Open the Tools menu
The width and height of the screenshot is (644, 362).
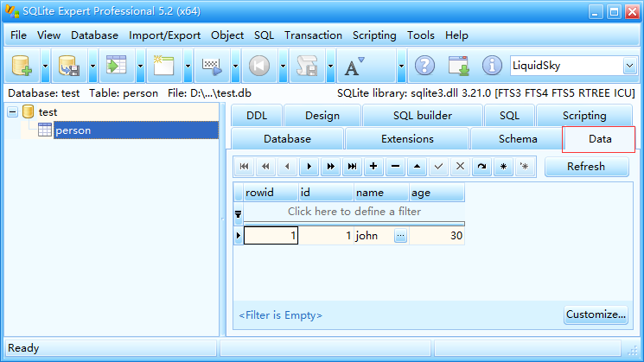pos(421,35)
